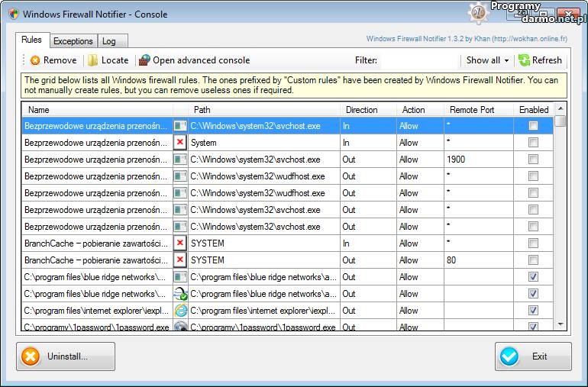The image size is (588, 387).
Task: Click the Remove rule icon
Action: pos(35,60)
